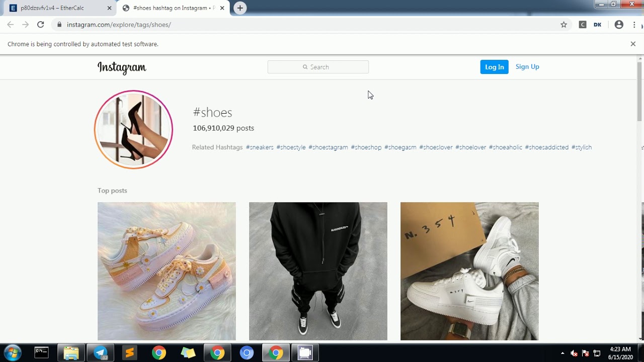Dismiss the automated test software notice
Viewport: 644px width, 362px height.
point(633,44)
